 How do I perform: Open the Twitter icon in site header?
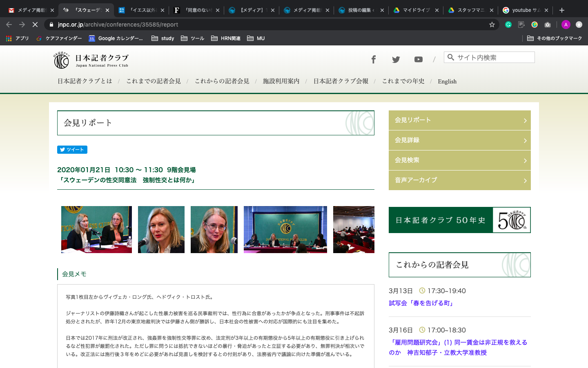click(396, 60)
